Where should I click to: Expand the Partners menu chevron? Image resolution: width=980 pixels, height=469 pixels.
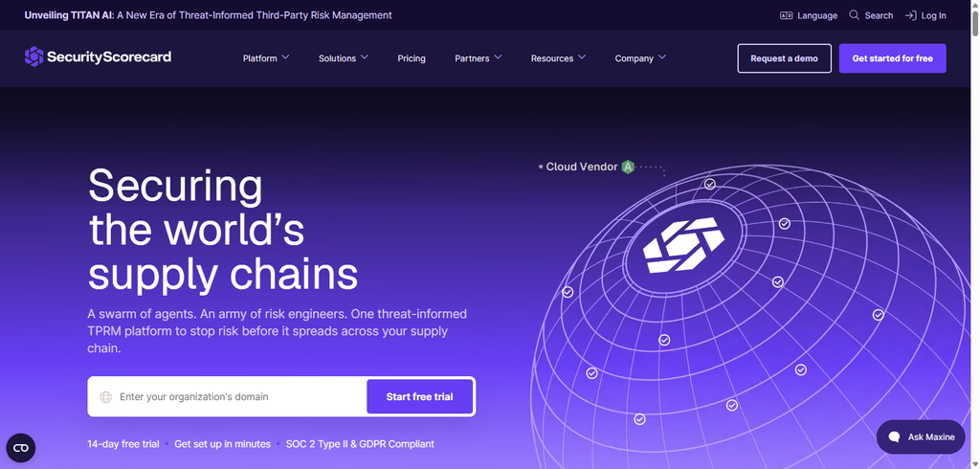[498, 56]
